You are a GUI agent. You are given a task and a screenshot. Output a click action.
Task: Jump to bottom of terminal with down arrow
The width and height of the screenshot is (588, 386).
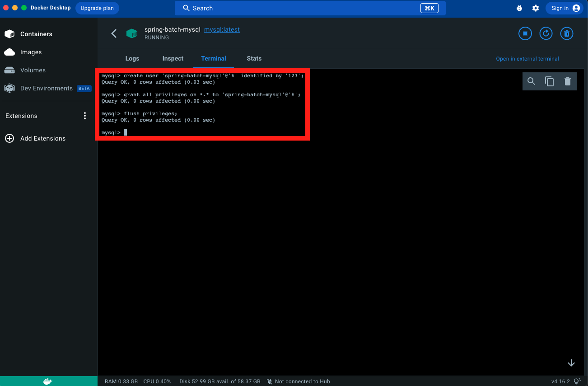pyautogui.click(x=571, y=363)
